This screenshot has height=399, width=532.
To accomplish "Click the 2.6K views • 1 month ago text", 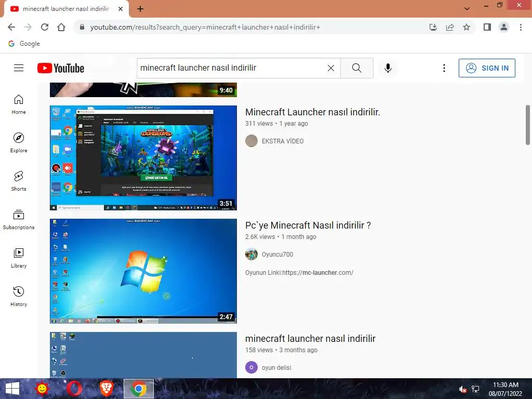I will point(281,237).
